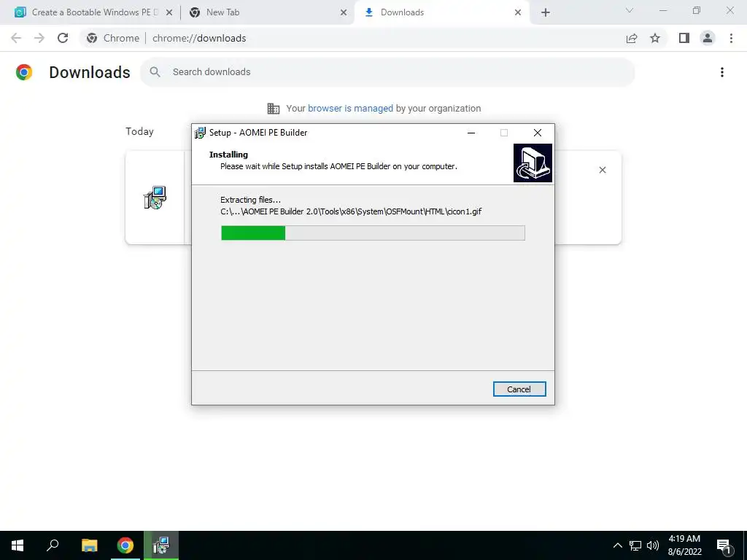
Task: Go forward in Chrome
Action: coord(39,38)
